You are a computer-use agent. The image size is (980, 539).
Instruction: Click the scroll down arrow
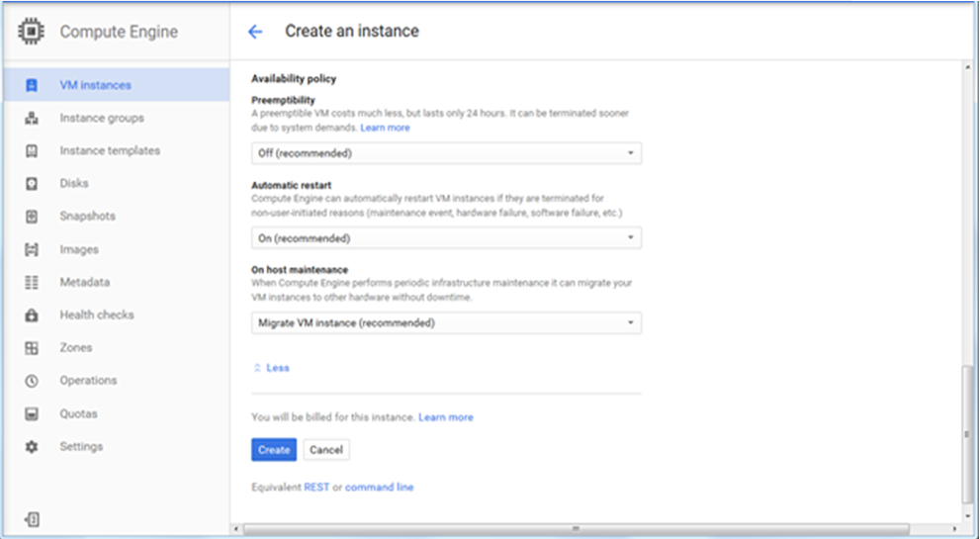click(x=967, y=515)
